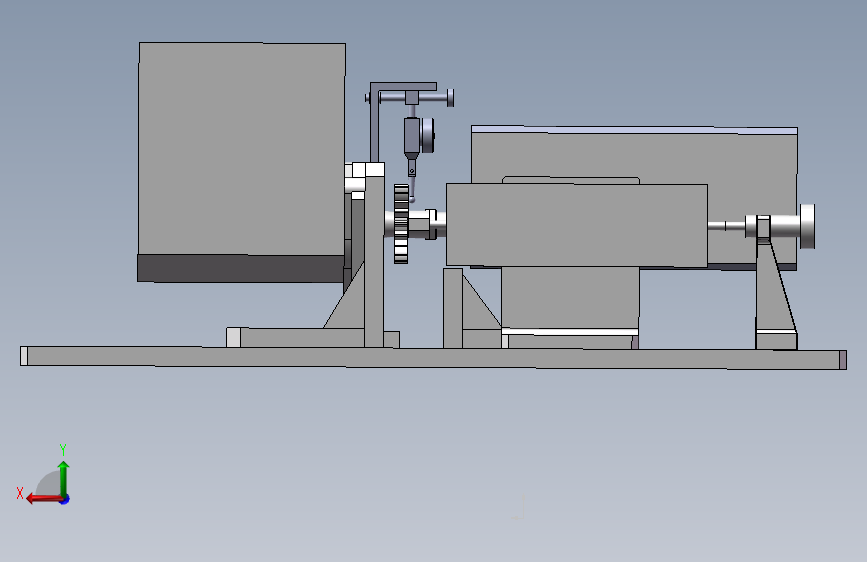867x562 pixels.
Task: Click the red X axis arrow of the triad
Action: (x=43, y=499)
